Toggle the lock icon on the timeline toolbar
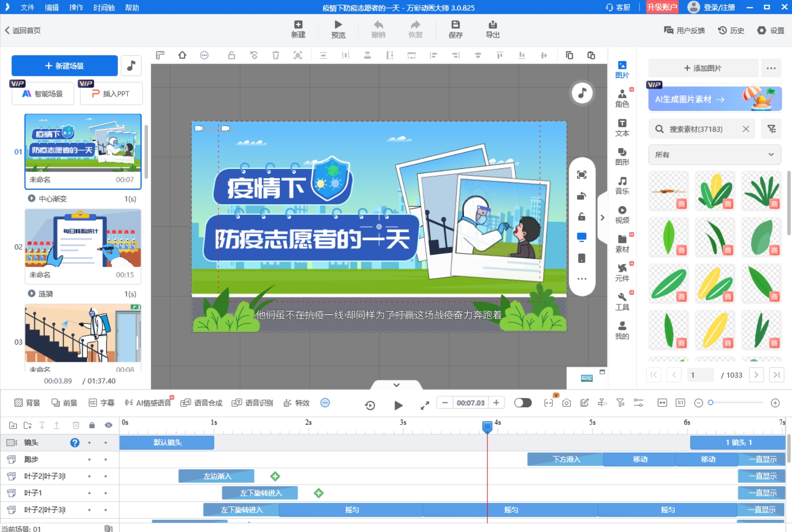792x532 pixels. coord(92,424)
